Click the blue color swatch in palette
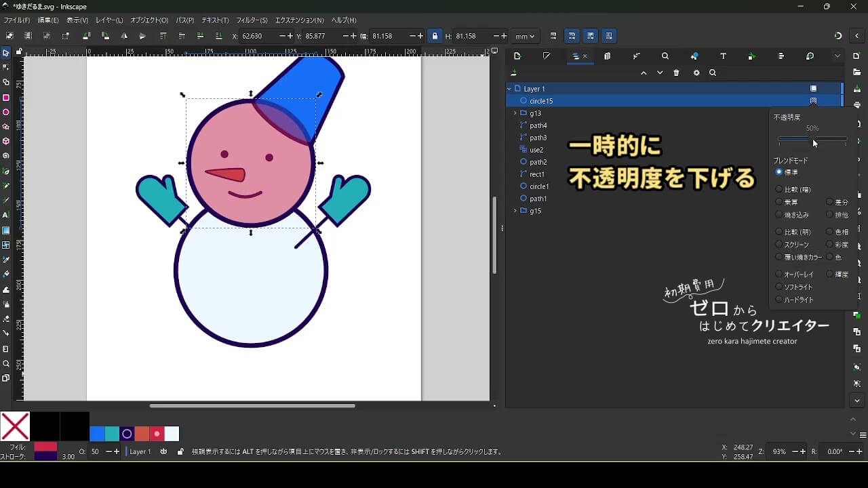 (x=97, y=434)
